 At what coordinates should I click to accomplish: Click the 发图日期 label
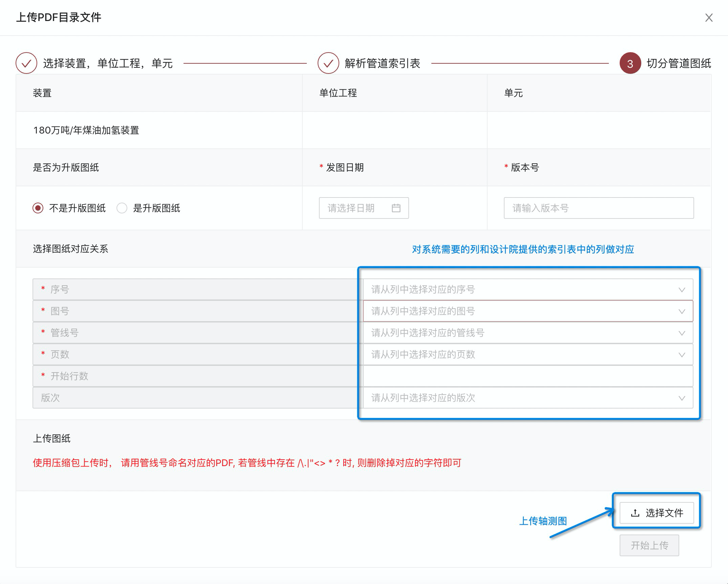pos(345,167)
